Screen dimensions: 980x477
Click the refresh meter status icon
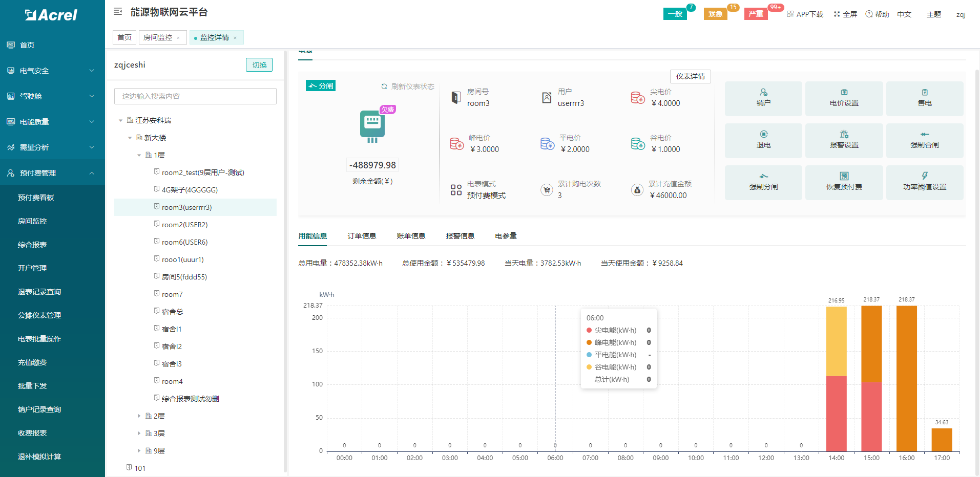(x=383, y=86)
